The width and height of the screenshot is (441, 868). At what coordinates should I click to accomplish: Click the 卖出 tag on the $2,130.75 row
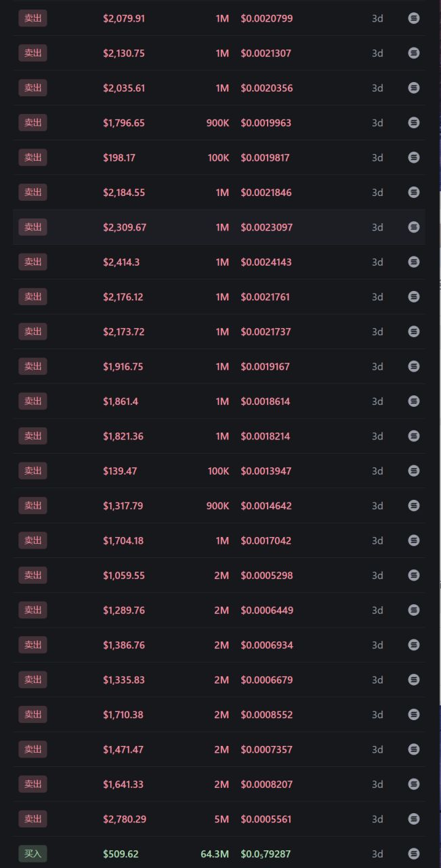pyautogui.click(x=33, y=53)
